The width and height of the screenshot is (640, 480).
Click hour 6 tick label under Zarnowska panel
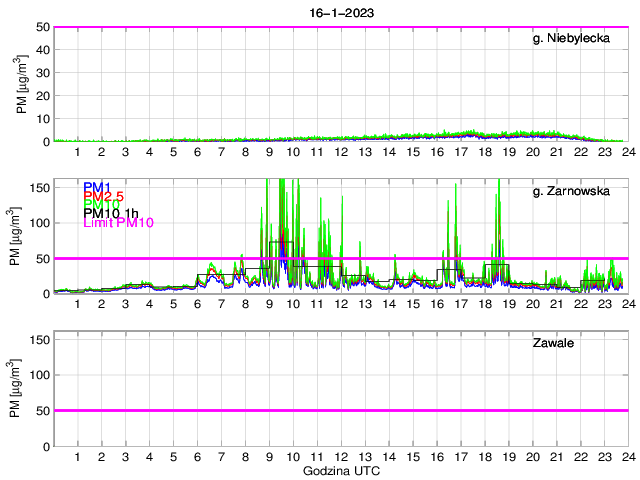197,304
